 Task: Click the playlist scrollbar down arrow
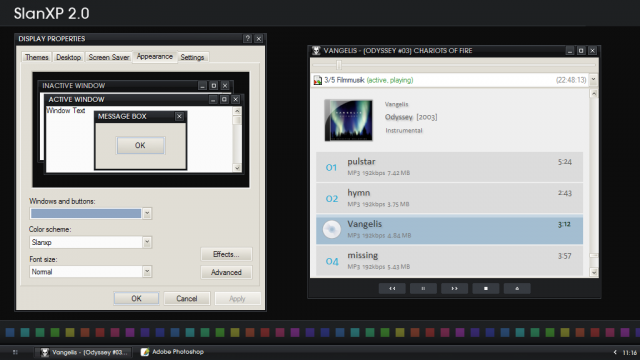click(x=593, y=272)
